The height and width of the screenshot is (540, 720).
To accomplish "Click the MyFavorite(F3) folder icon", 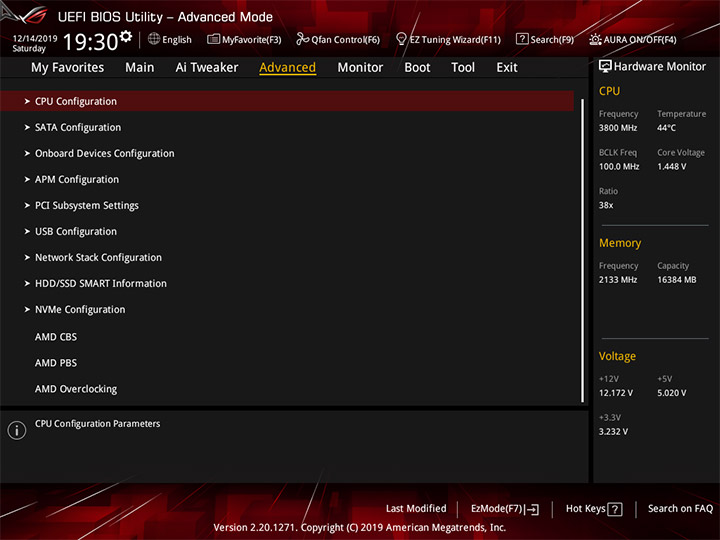I will point(213,39).
